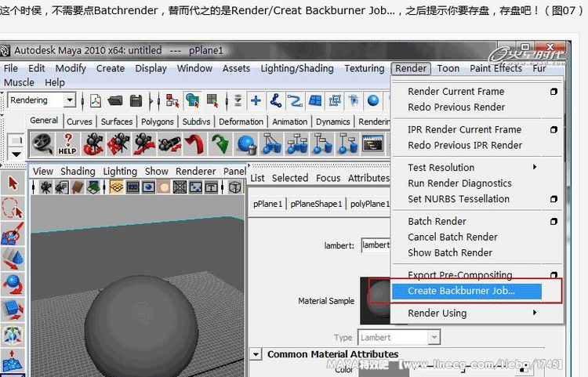Click the New Scene icon
The height and width of the screenshot is (377, 588).
(x=96, y=101)
